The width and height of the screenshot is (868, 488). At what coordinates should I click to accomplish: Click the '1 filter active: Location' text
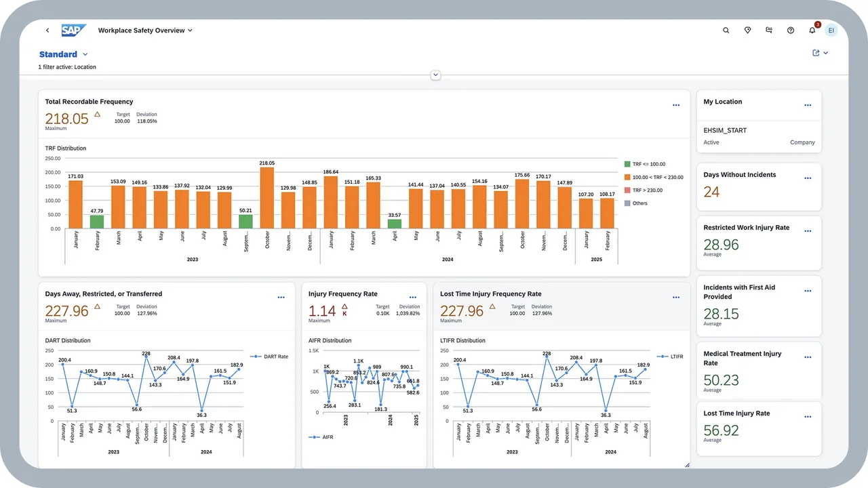click(x=67, y=67)
